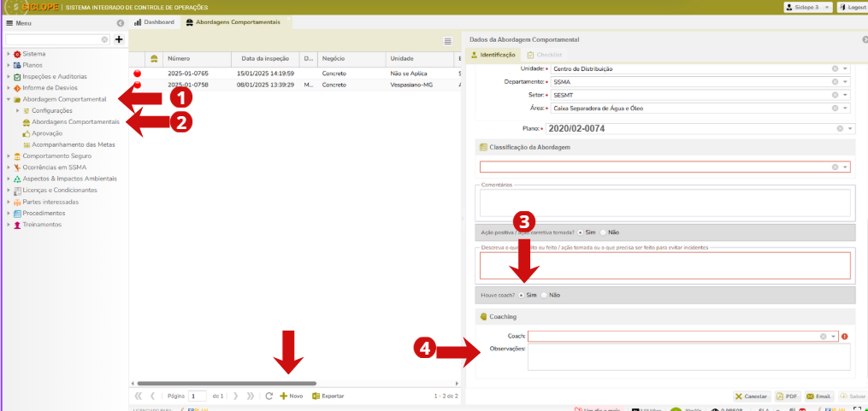This screenshot has height=411, width=868.
Task: Click the Novo button
Action: click(x=291, y=396)
